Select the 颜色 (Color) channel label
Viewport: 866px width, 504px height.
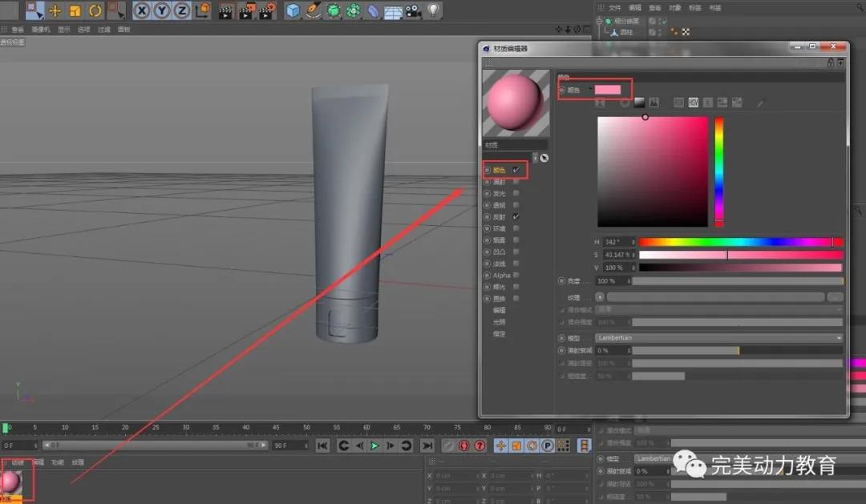[500, 170]
